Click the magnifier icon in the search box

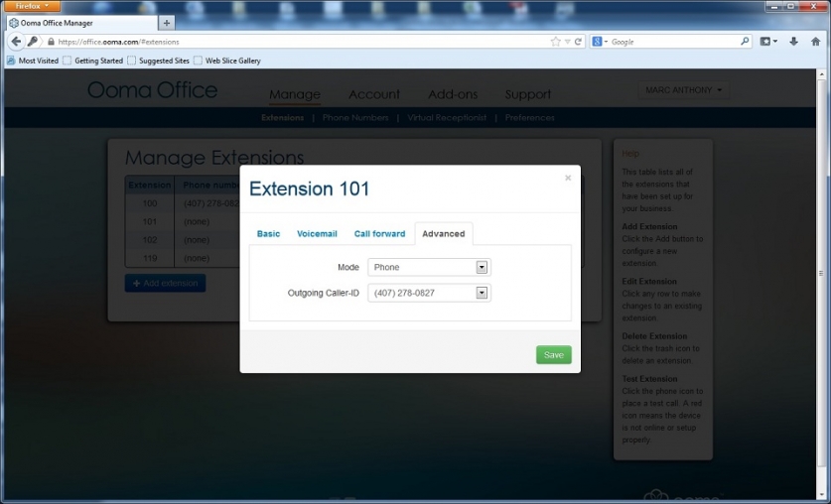pos(745,41)
